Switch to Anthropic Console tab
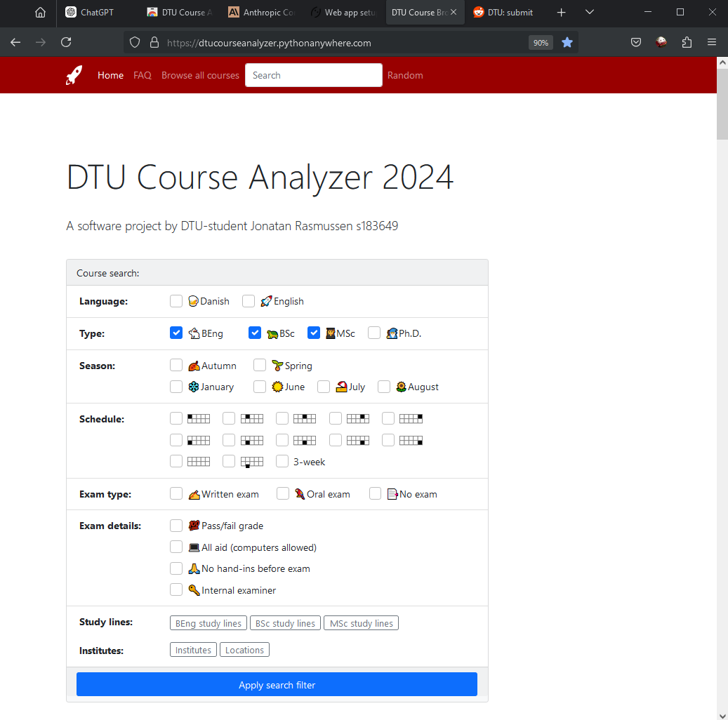728x720 pixels. point(262,13)
